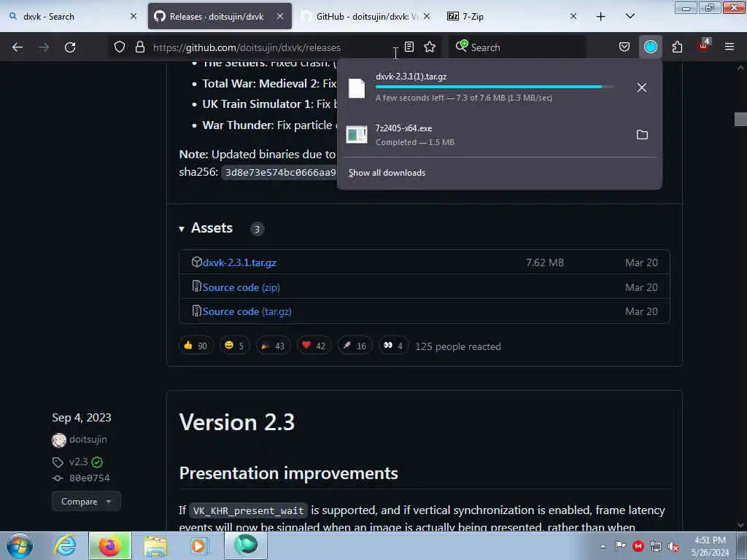Open Windows Explorer folder from taskbar
Screen dimensions: 747x560
(x=155, y=545)
